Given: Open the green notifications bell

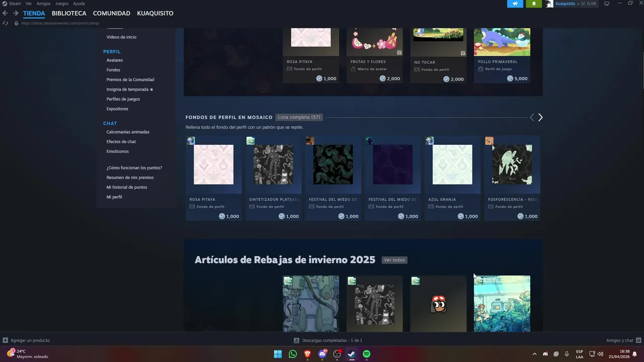Looking at the screenshot, I should [x=534, y=4].
